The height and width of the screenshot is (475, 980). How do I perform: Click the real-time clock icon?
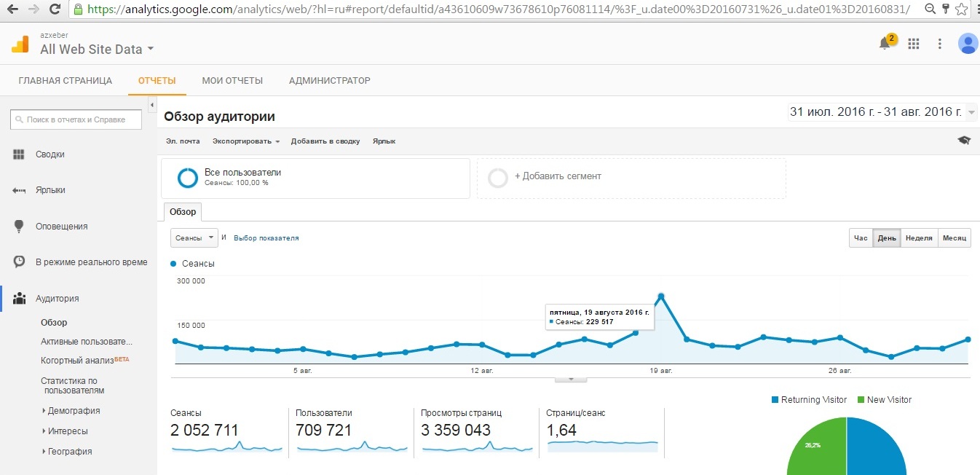(19, 262)
